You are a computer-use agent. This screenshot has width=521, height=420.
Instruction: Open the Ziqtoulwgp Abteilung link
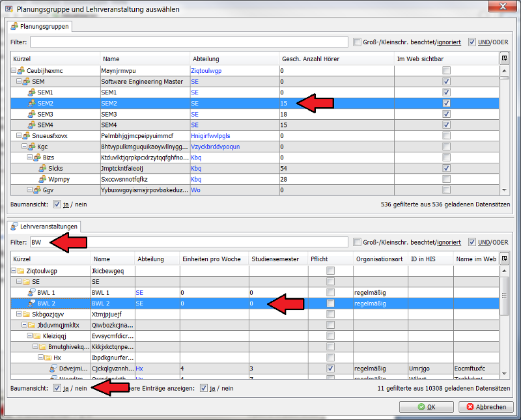(206, 71)
